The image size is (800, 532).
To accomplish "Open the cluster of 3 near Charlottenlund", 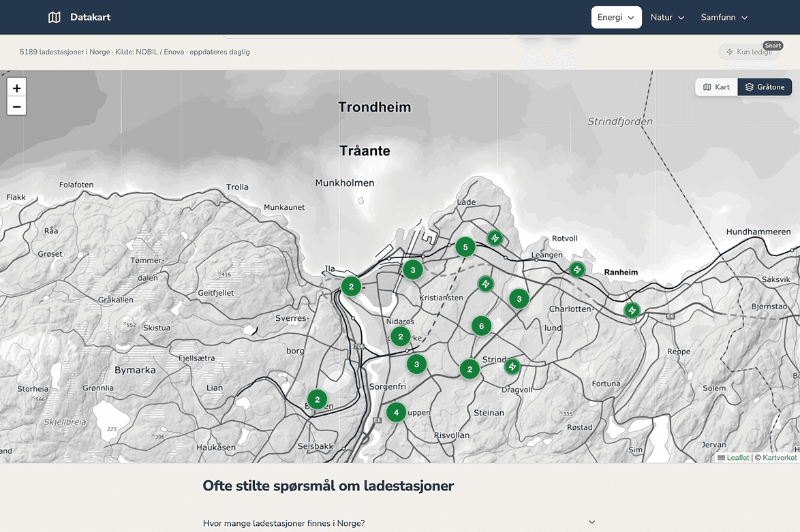I will 519,299.
